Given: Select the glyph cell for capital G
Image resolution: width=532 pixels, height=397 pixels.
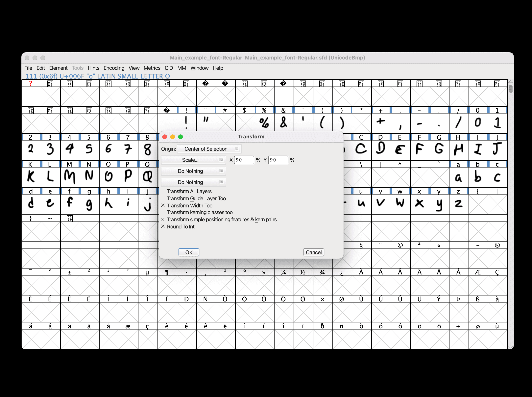Looking at the screenshot, I should point(439,151).
